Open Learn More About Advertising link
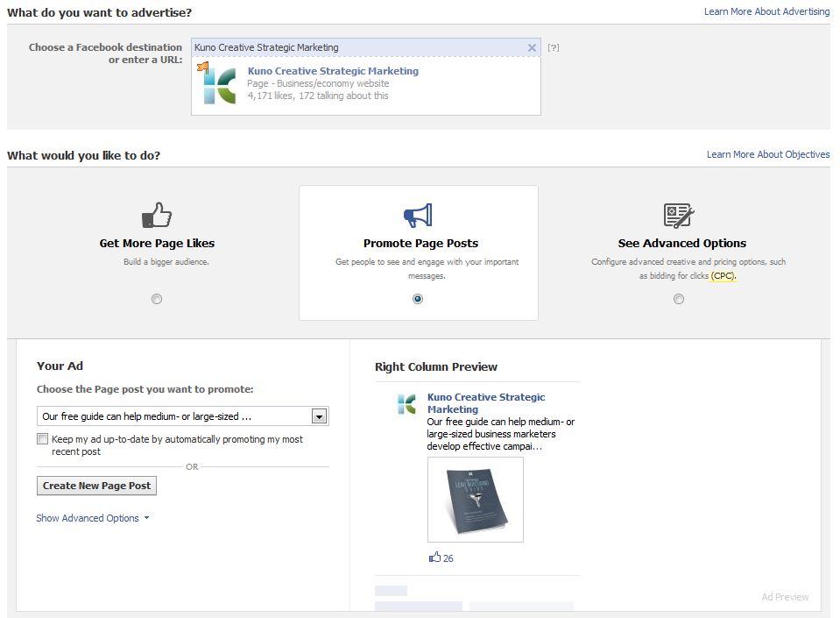Image resolution: width=840 pixels, height=618 pixels. click(766, 11)
